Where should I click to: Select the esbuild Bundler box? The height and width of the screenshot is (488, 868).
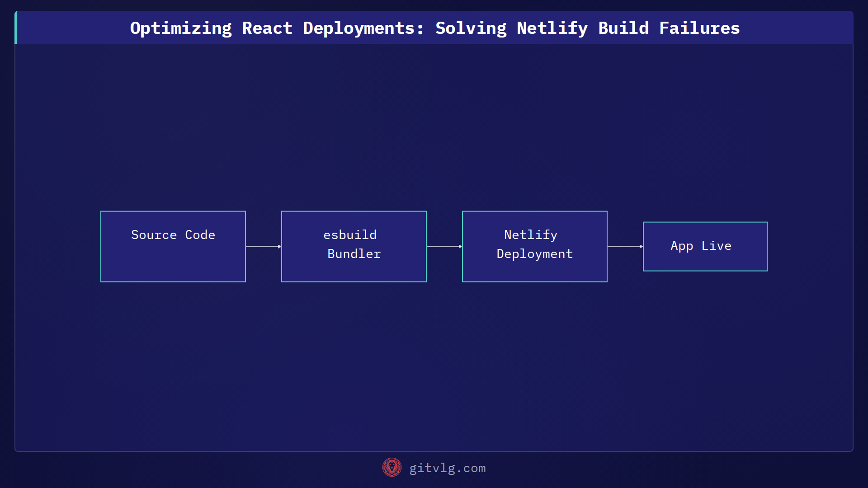click(354, 246)
